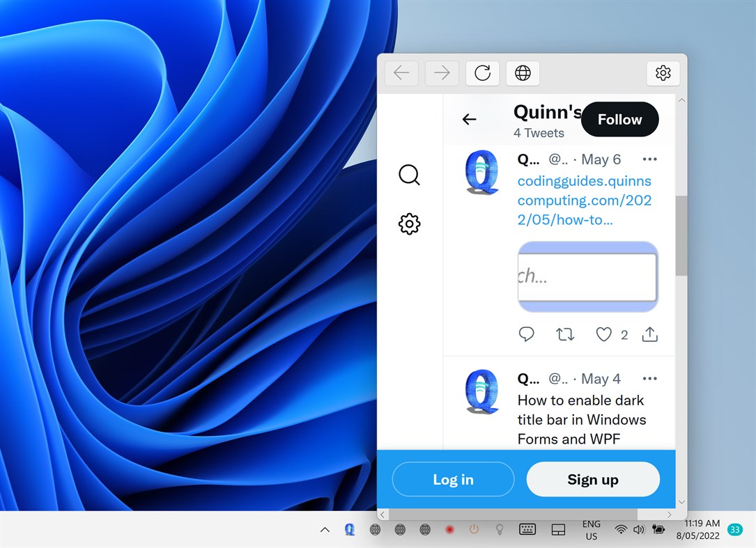Image resolution: width=756 pixels, height=548 pixels.
Task: Open the settings gear at the top right
Action: pyautogui.click(x=663, y=73)
